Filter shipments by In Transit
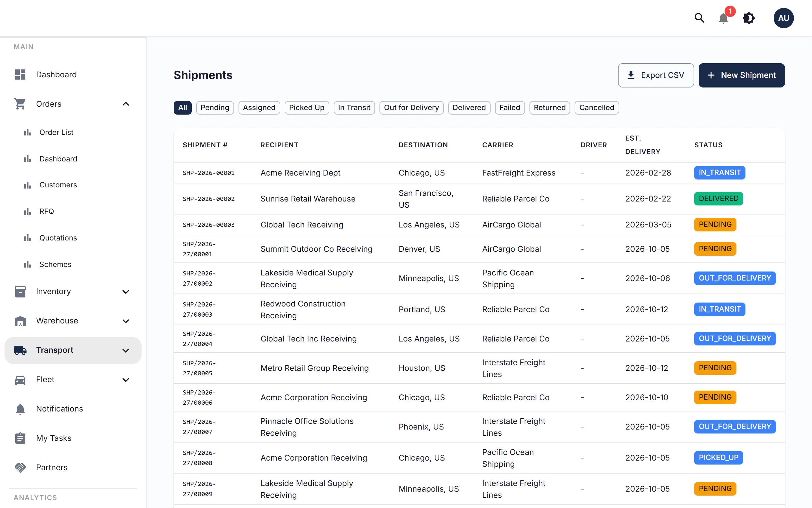 click(354, 108)
